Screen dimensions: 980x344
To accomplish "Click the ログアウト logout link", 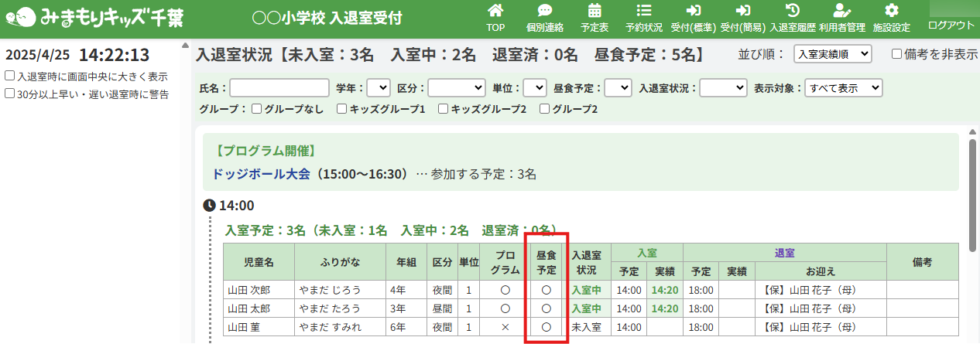I will coord(951,25).
